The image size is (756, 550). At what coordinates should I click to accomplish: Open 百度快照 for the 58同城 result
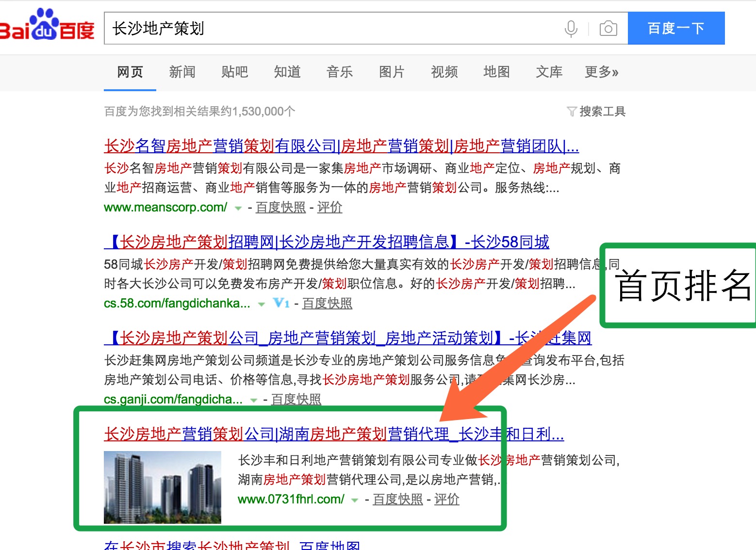click(x=328, y=303)
